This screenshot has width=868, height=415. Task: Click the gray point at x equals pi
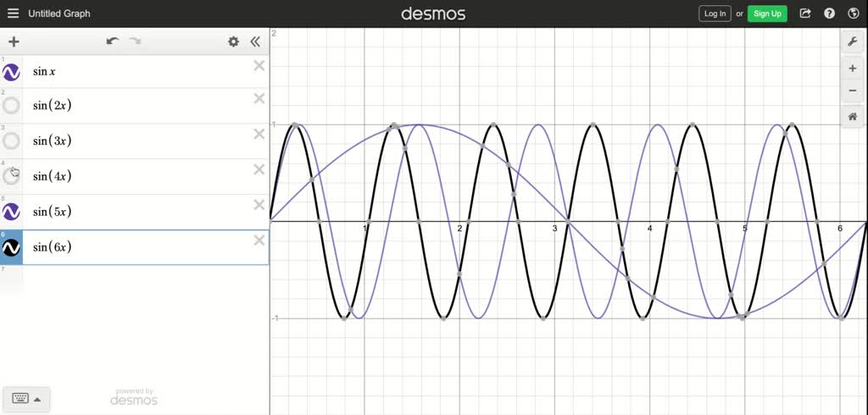pyautogui.click(x=568, y=221)
